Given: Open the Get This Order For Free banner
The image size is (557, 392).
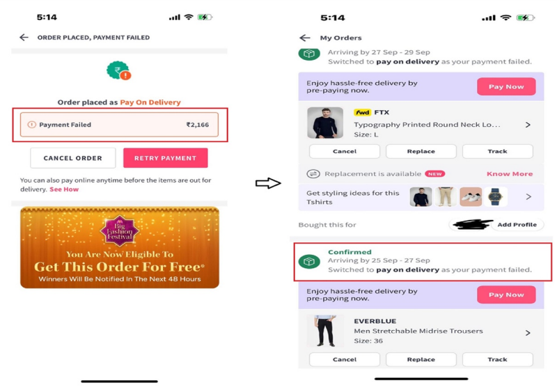Looking at the screenshot, I should 120,248.
